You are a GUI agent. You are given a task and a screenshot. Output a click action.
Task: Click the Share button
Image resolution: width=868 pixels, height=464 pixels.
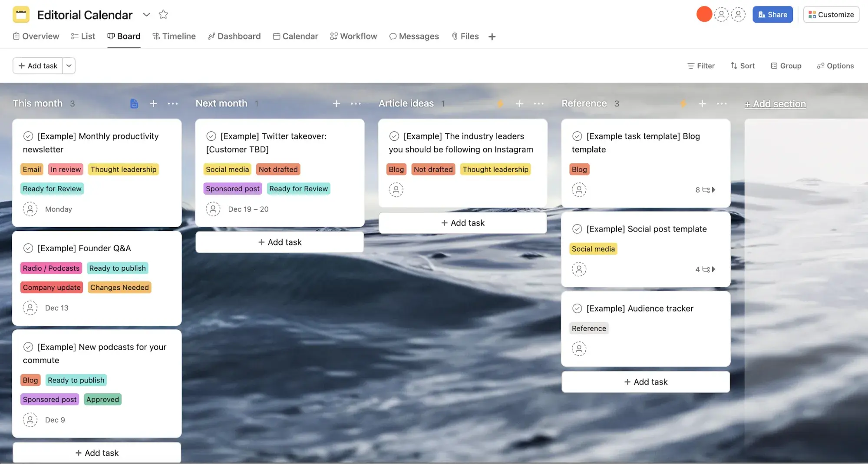click(772, 14)
